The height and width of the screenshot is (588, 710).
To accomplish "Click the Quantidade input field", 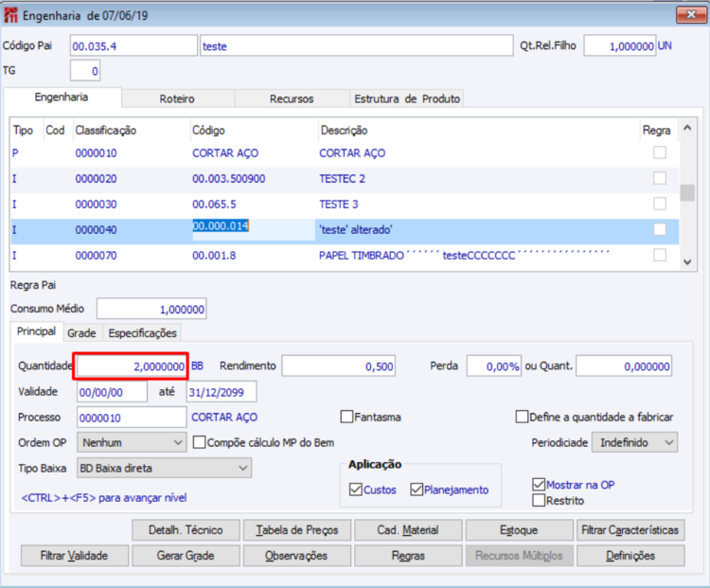I will coord(132,366).
